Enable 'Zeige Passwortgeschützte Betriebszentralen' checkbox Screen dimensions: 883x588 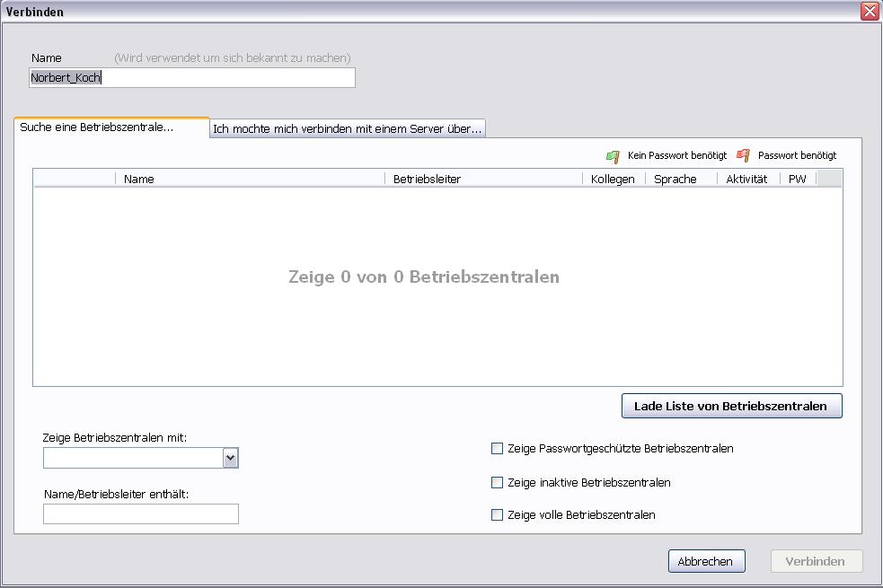coord(498,449)
